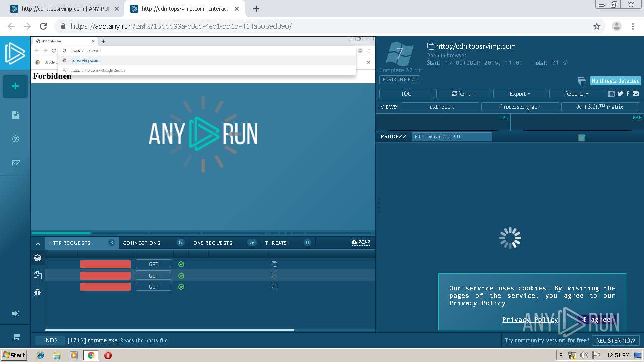This screenshot has width=644, height=362.
Task: Switch to Connections tab
Action: [154, 243]
